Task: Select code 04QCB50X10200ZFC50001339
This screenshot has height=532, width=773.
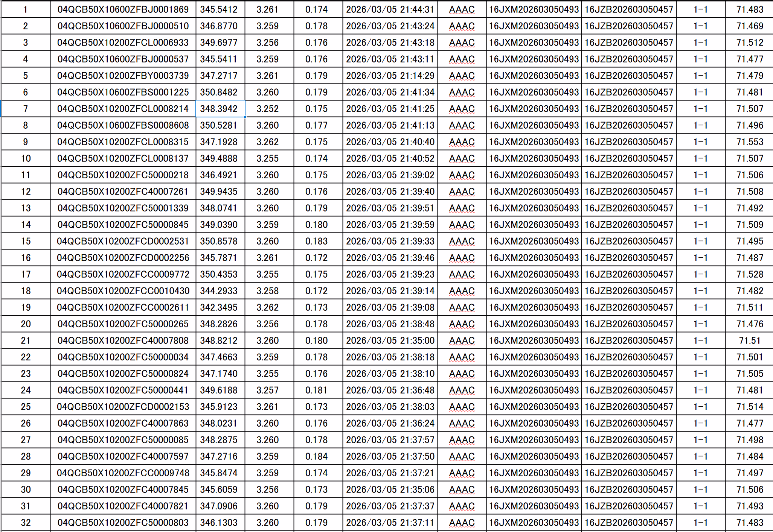Action: coord(123,208)
